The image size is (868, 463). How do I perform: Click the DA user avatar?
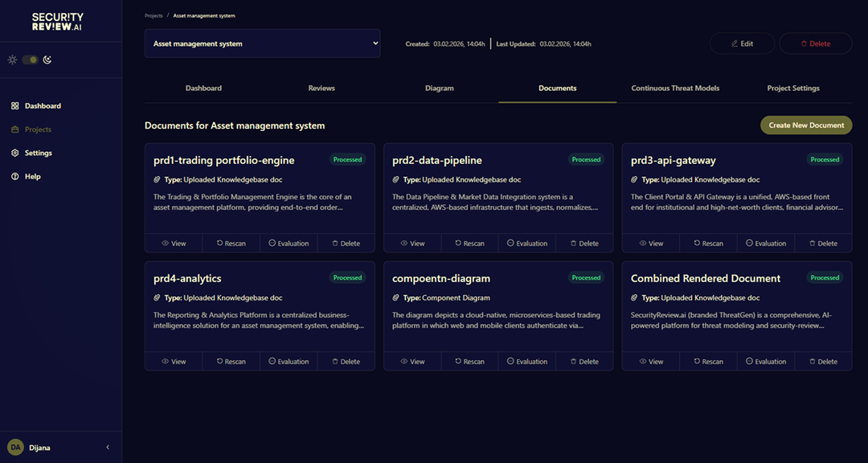[15, 447]
